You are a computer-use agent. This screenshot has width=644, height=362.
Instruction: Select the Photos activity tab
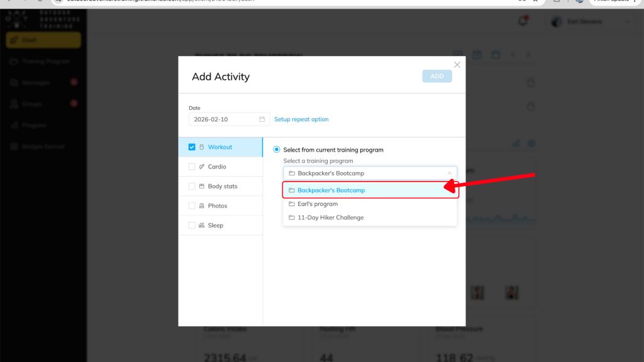(218, 206)
